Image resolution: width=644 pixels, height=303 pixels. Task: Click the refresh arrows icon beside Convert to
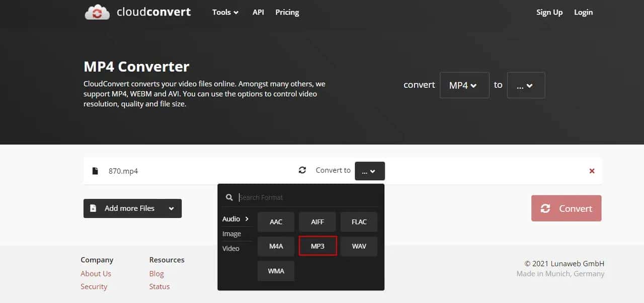click(x=302, y=170)
